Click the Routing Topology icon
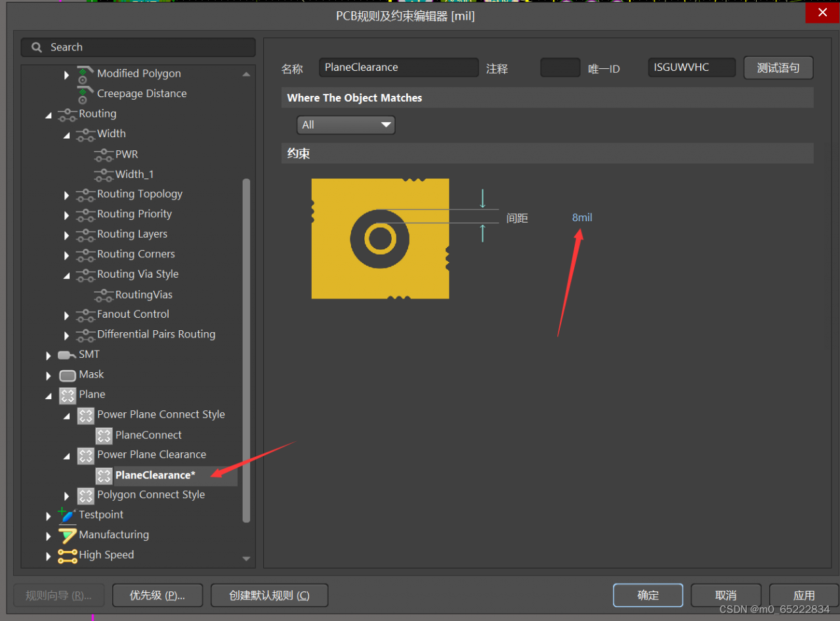The image size is (840, 621). coord(86,194)
